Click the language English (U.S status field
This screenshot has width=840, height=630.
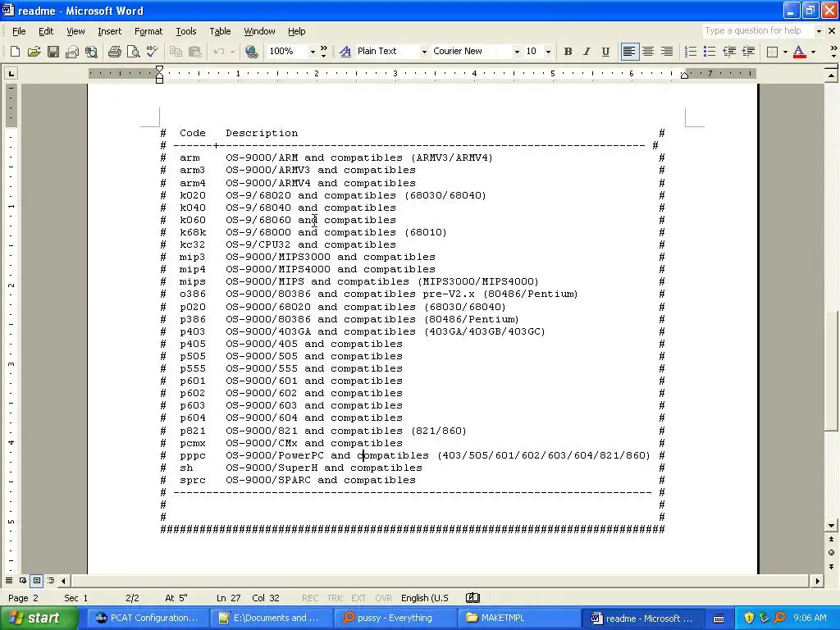pos(425,598)
